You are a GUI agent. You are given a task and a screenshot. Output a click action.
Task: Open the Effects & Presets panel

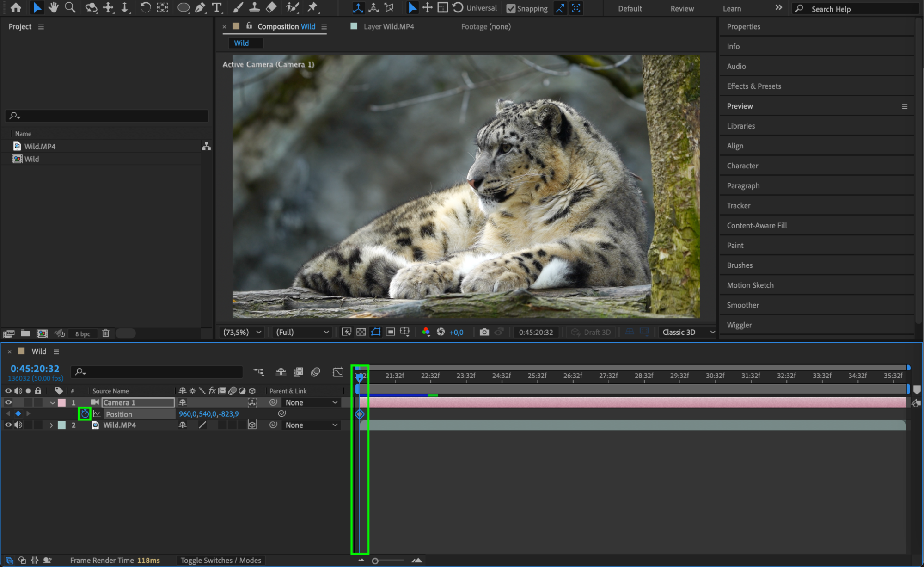(x=753, y=86)
